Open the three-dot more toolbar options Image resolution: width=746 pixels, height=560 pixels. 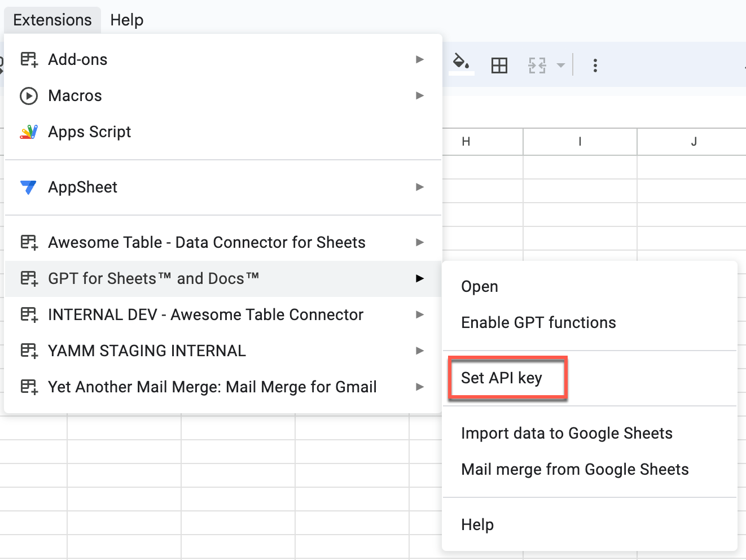[595, 65]
